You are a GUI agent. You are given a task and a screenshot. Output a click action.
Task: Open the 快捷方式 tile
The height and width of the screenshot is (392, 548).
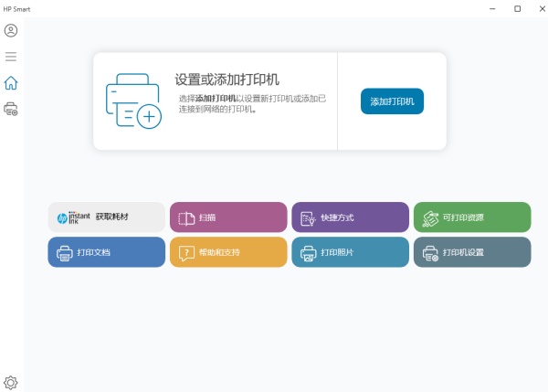[350, 217]
